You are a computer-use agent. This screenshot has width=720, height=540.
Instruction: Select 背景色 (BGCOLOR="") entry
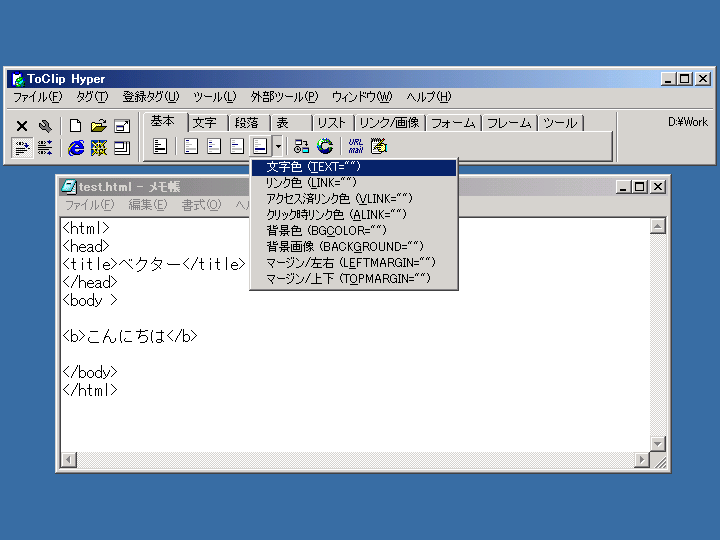click(x=354, y=231)
